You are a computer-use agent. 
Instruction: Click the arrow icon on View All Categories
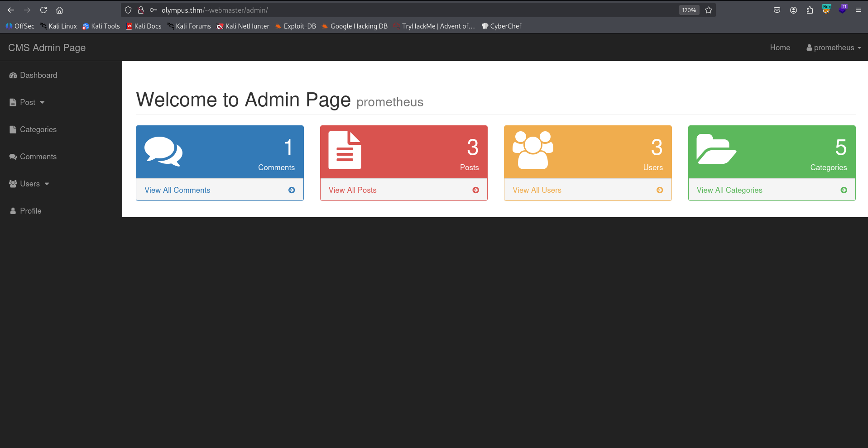844,190
